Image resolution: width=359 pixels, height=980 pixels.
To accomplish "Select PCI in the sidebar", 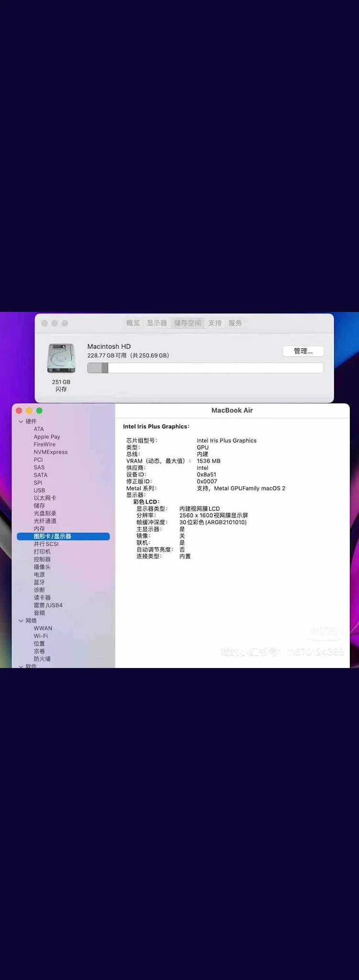I will 38,460.
